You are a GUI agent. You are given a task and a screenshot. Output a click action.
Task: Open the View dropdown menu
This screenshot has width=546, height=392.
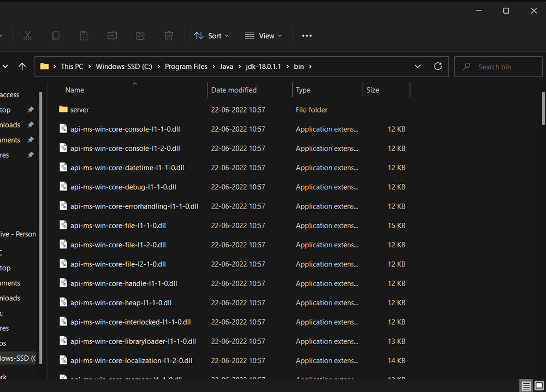[263, 36]
